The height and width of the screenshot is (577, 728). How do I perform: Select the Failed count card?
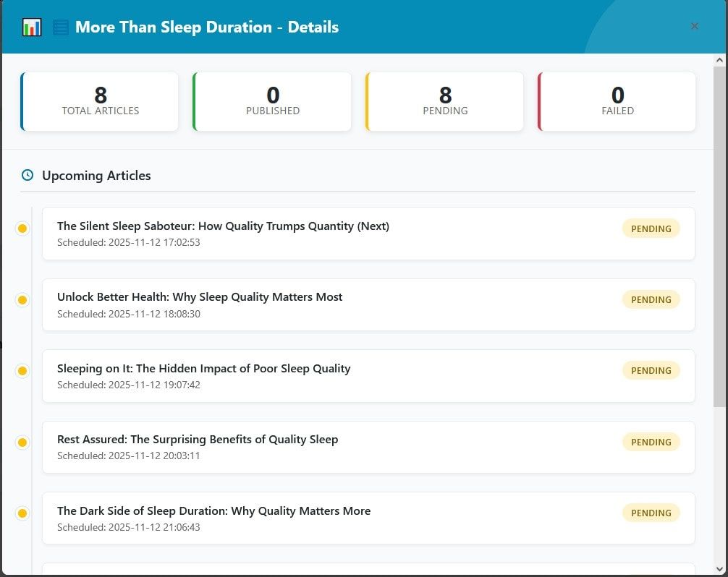tap(617, 101)
